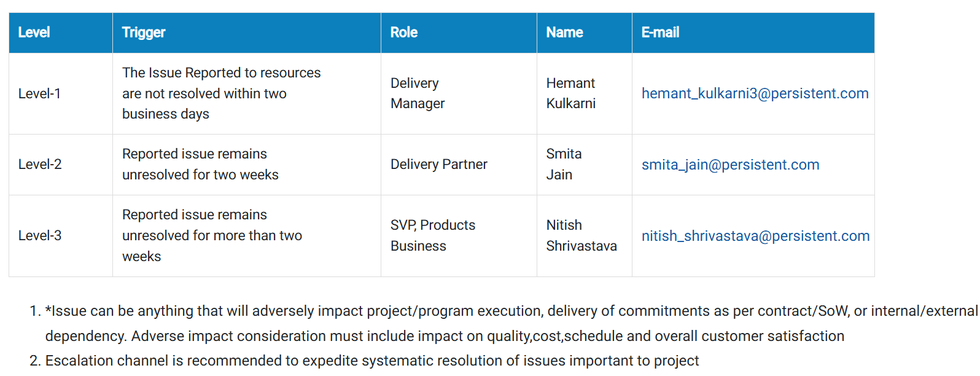Open hemant_kulkarni3@persistent.com email link
980x376 pixels.
click(755, 93)
